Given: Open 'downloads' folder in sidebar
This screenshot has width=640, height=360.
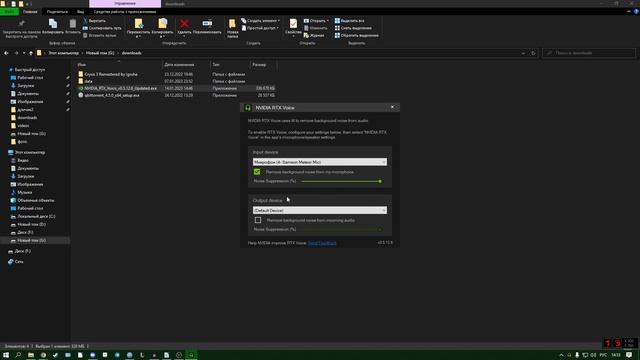Looking at the screenshot, I should click(x=27, y=118).
